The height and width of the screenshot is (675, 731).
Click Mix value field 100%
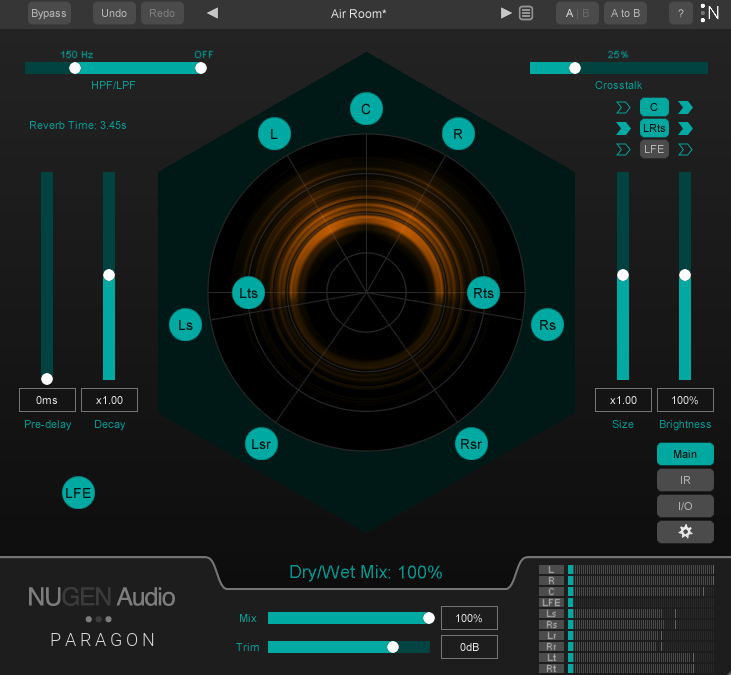point(469,618)
